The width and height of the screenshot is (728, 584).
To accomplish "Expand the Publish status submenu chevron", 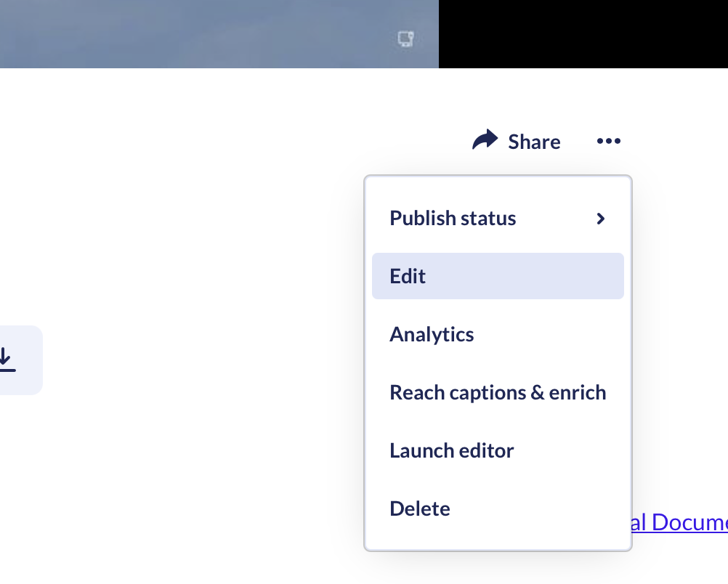I will point(600,218).
